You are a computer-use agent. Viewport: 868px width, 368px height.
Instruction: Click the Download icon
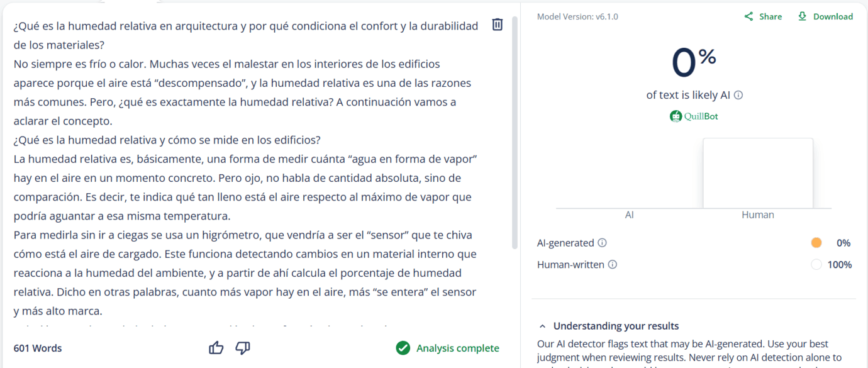point(802,16)
